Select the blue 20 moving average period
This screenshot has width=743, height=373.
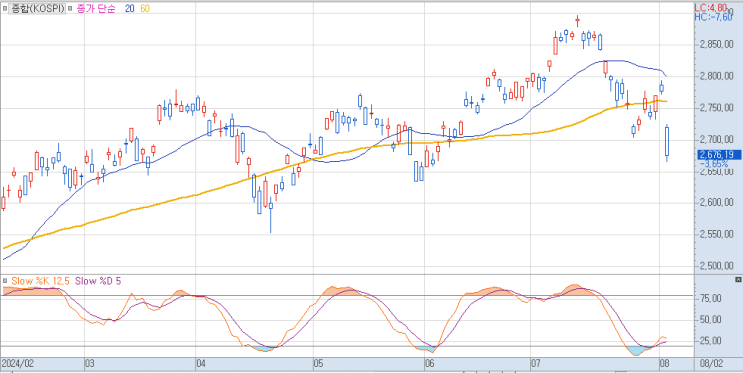tap(130, 9)
